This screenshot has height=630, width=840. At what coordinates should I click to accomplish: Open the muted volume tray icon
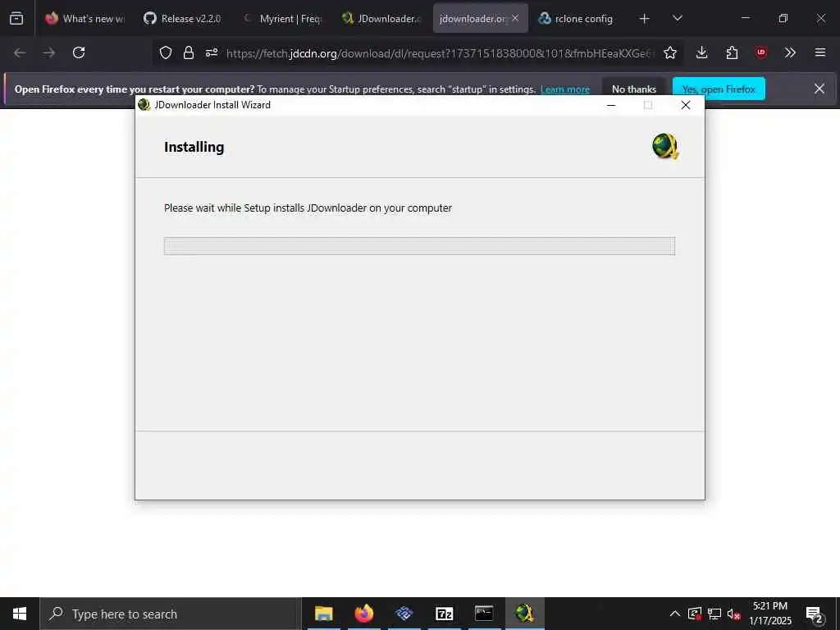point(734,614)
